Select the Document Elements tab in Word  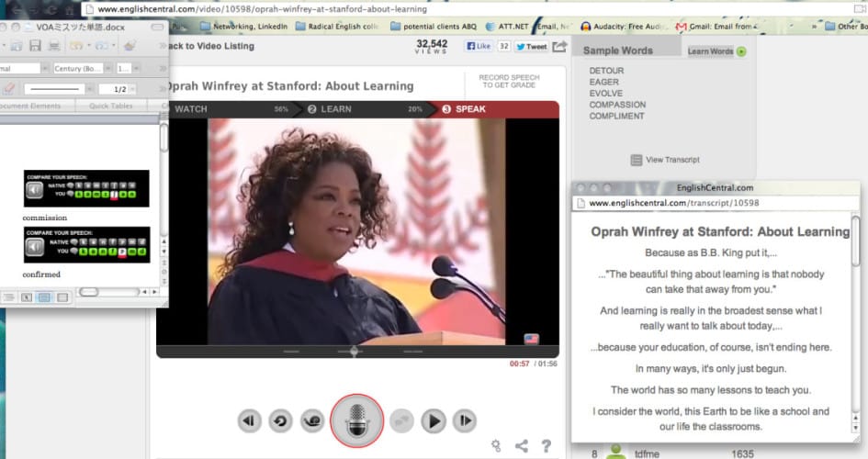31,106
